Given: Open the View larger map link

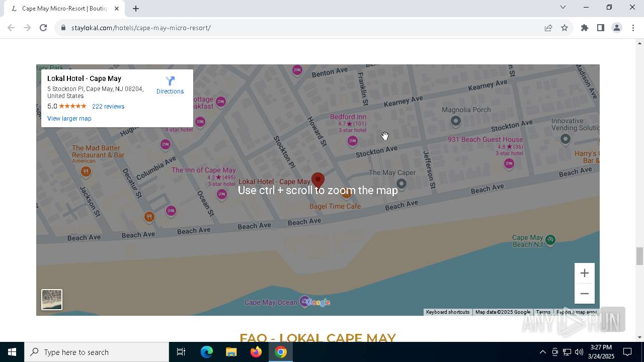Looking at the screenshot, I should [69, 119].
